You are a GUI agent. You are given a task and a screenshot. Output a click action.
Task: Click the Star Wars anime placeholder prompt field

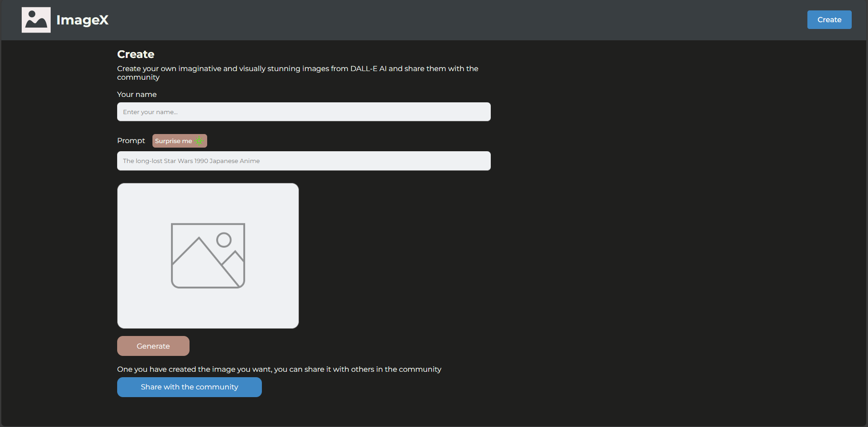click(304, 161)
